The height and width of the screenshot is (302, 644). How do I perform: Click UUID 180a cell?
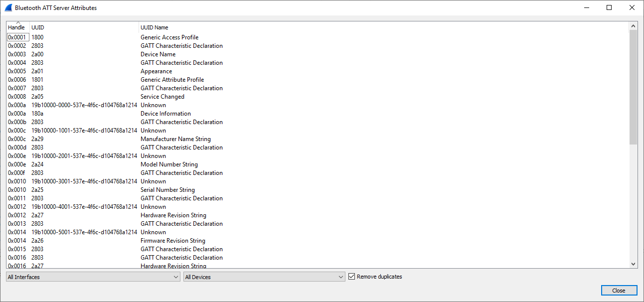pos(37,114)
